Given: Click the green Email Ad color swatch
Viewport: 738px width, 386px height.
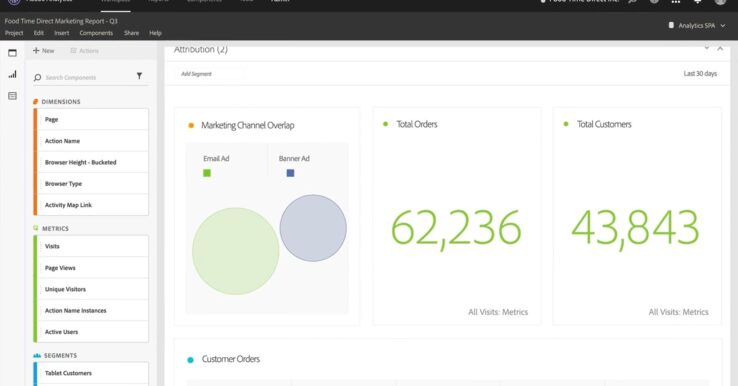Looking at the screenshot, I should (x=207, y=173).
